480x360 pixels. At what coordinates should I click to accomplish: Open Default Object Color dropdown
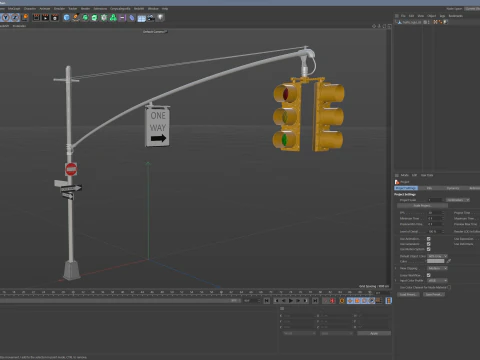tap(437, 256)
